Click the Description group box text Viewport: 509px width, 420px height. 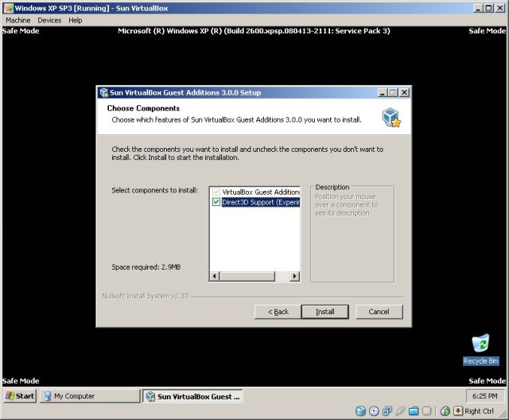pos(332,187)
